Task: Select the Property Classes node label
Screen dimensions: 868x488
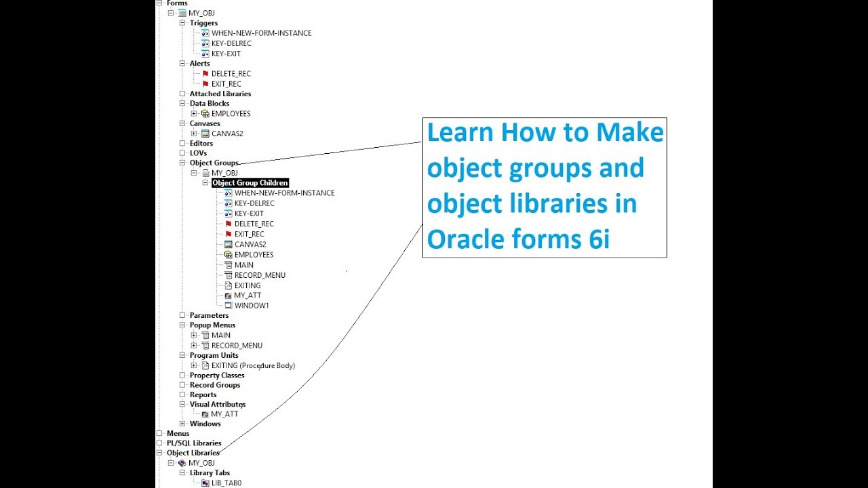Action: [217, 375]
